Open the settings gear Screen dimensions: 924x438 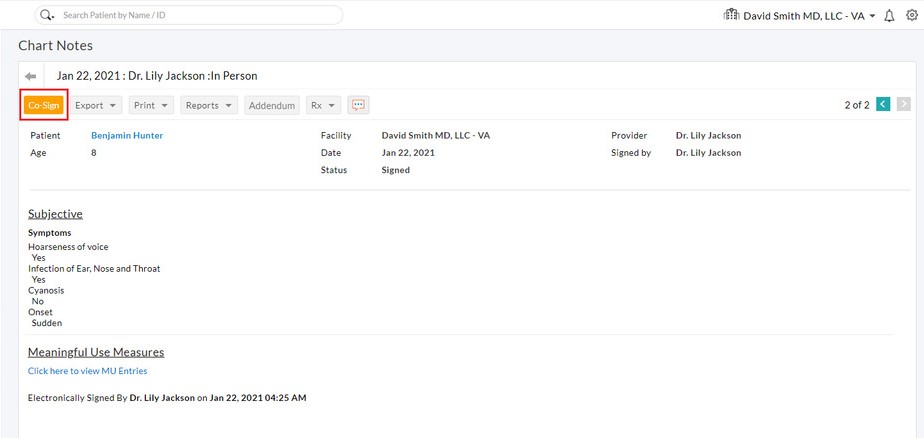click(911, 16)
